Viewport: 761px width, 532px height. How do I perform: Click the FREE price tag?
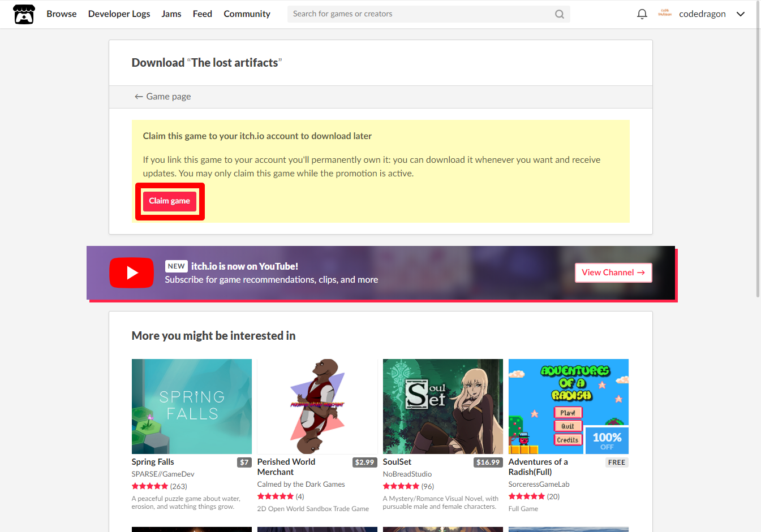tap(617, 462)
